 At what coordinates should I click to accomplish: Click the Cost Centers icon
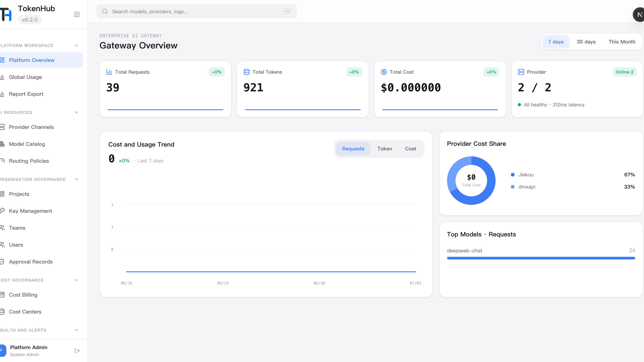tap(2, 312)
